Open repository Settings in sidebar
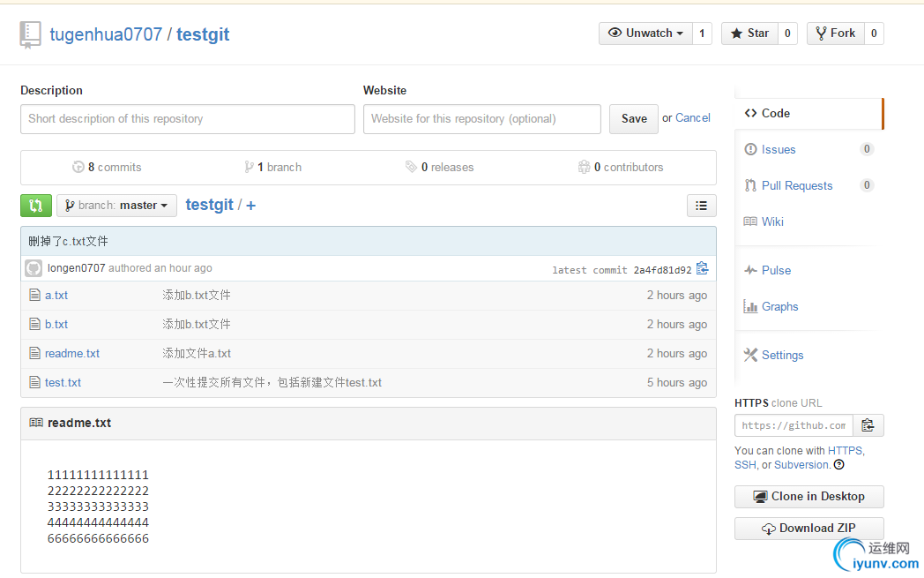 point(782,355)
